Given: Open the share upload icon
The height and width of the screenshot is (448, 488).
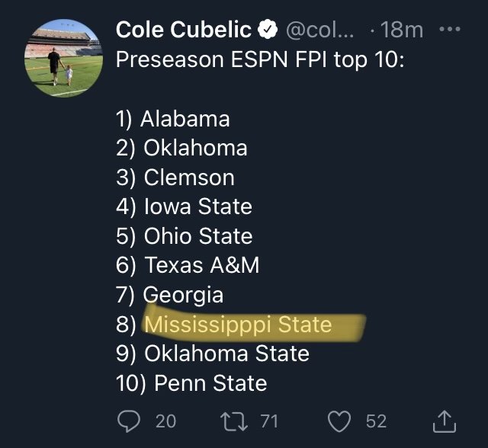Looking at the screenshot, I should tap(445, 421).
